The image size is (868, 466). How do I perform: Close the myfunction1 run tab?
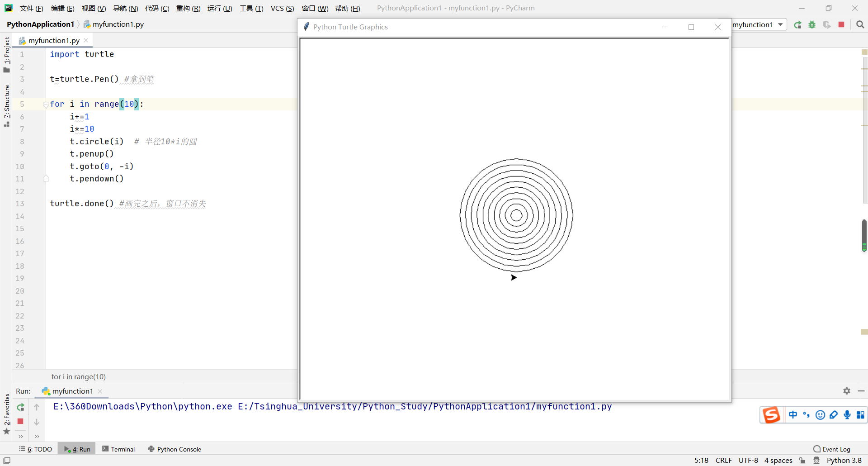tap(100, 391)
